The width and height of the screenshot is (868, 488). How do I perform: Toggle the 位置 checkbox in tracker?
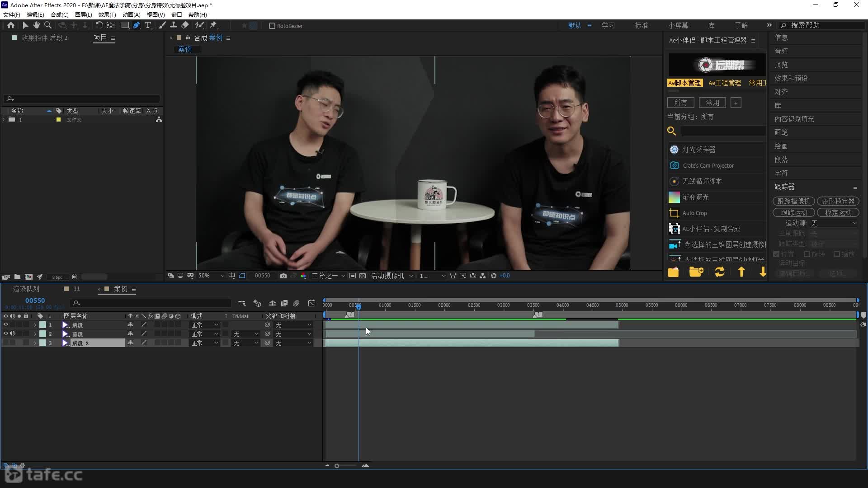click(x=776, y=254)
